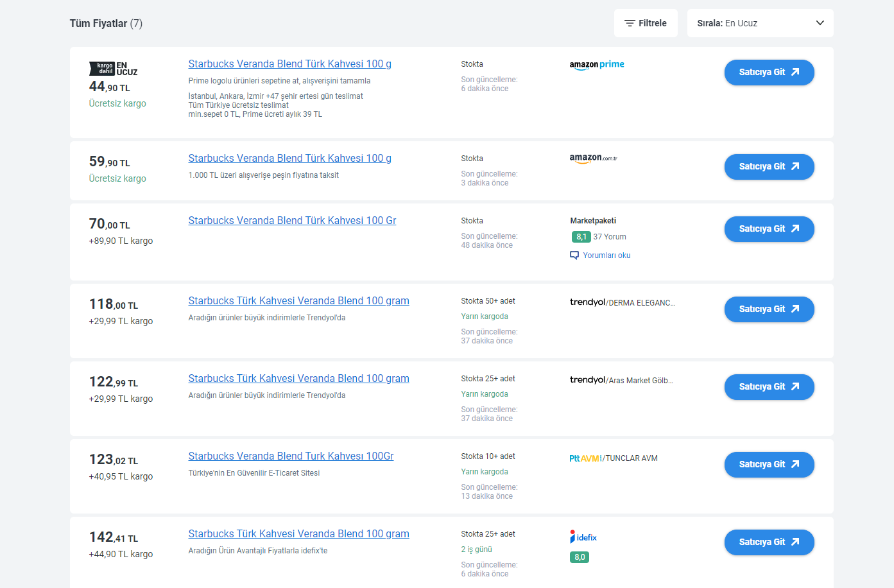Click the 118,00 TL price
Image resolution: width=894 pixels, height=588 pixels.
pos(114,304)
